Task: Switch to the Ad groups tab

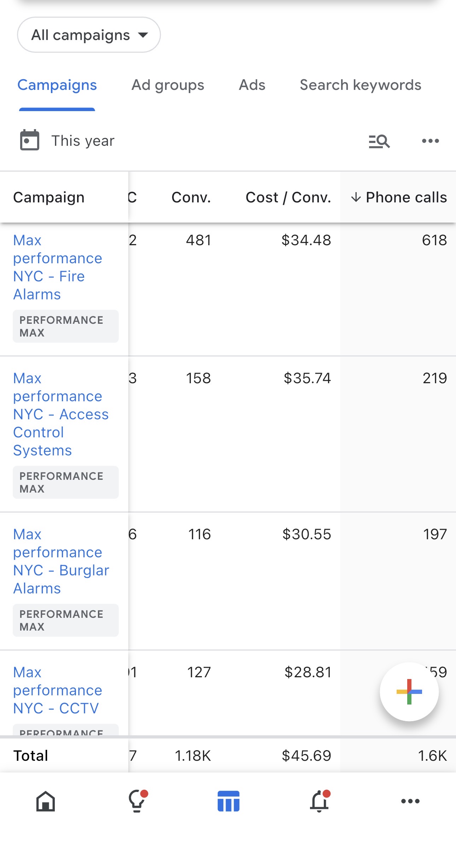Action: pos(168,85)
